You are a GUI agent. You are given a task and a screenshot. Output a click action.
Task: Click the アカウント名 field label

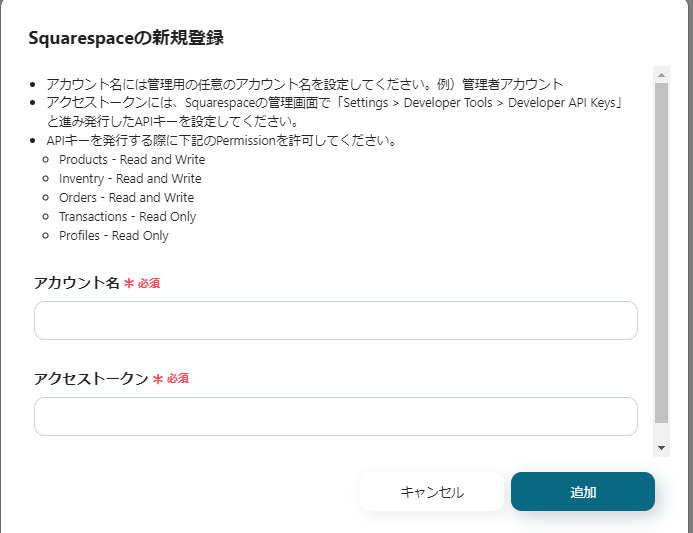point(77,283)
